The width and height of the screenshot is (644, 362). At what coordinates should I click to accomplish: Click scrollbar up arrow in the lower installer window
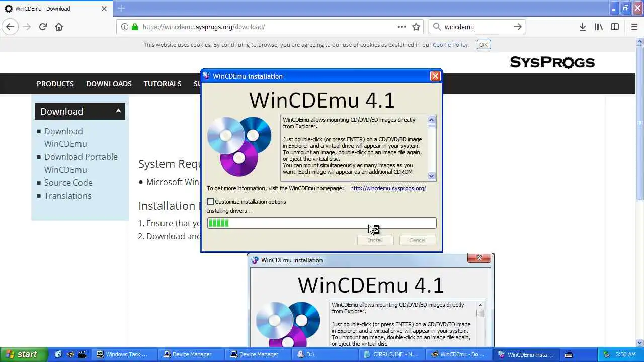[480, 305]
